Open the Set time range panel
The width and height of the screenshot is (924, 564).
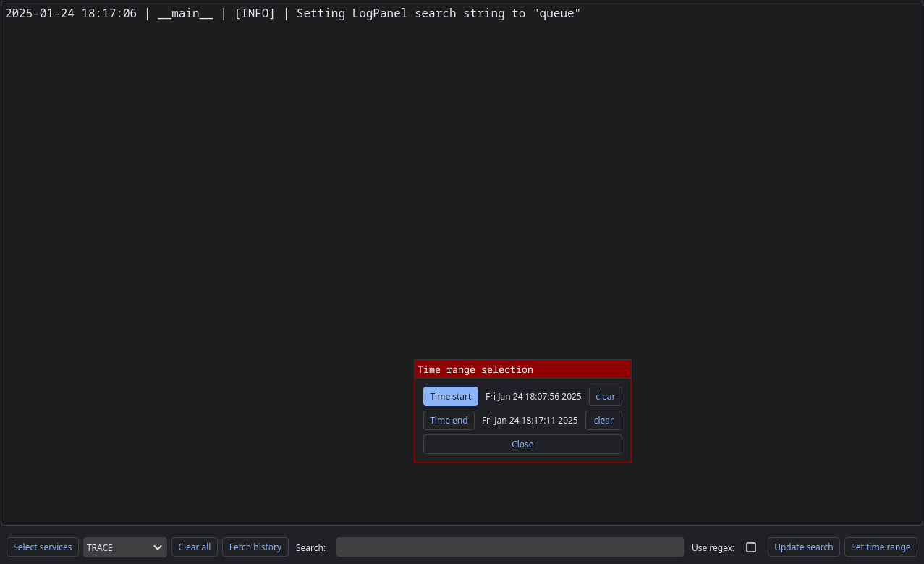880,547
